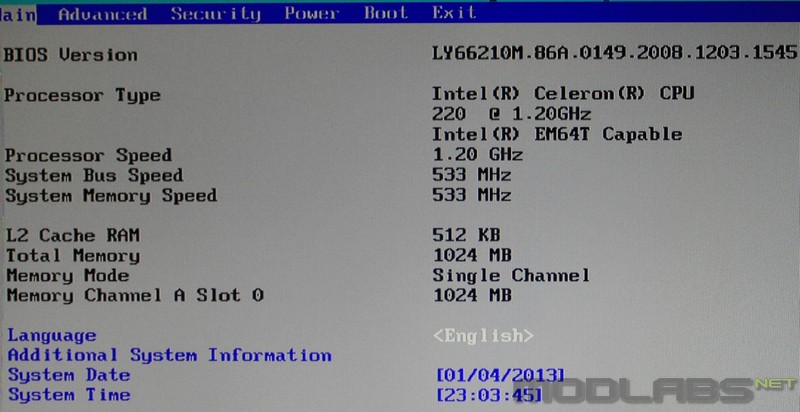The width and height of the screenshot is (800, 412).
Task: Select the System Date label
Action: click(69, 375)
